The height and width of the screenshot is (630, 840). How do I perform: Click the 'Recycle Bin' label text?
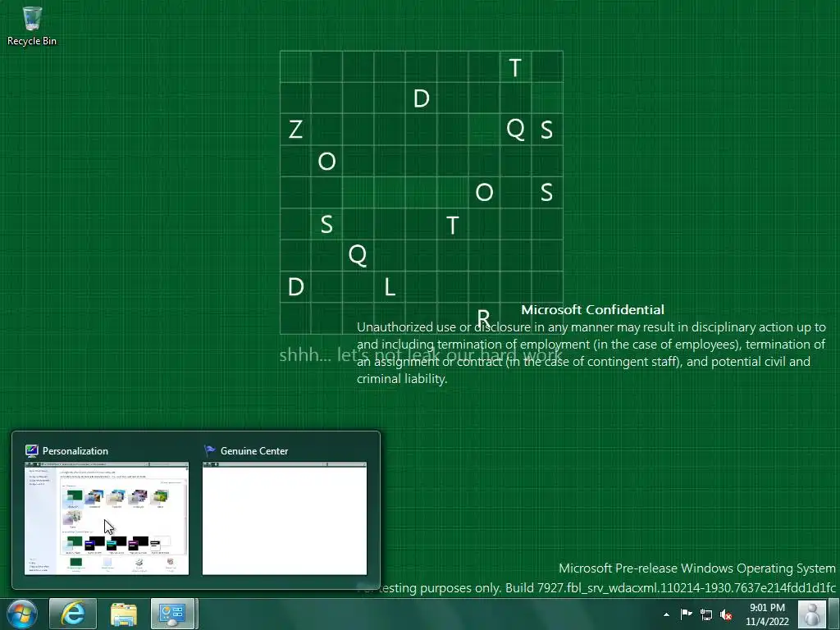pyautogui.click(x=32, y=41)
